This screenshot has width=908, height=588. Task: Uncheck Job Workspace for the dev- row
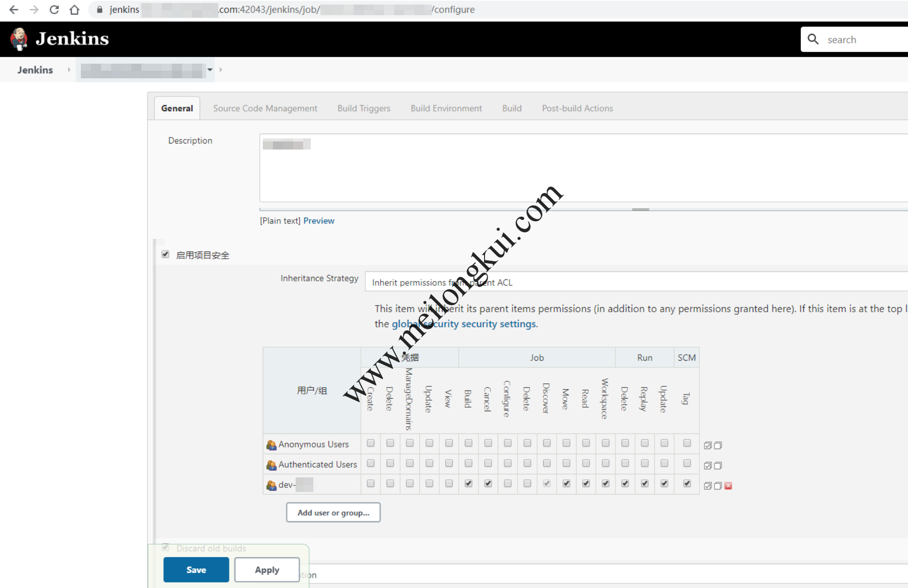point(606,483)
